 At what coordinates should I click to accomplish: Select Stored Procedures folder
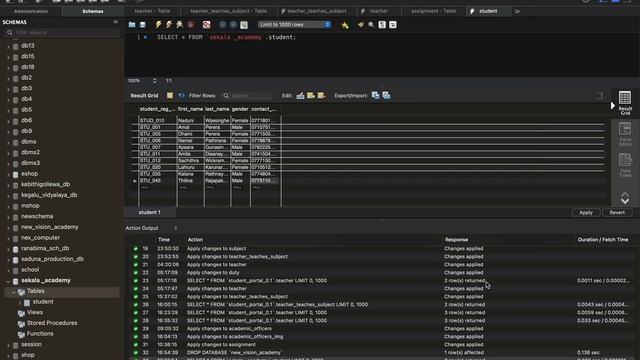[52, 323]
